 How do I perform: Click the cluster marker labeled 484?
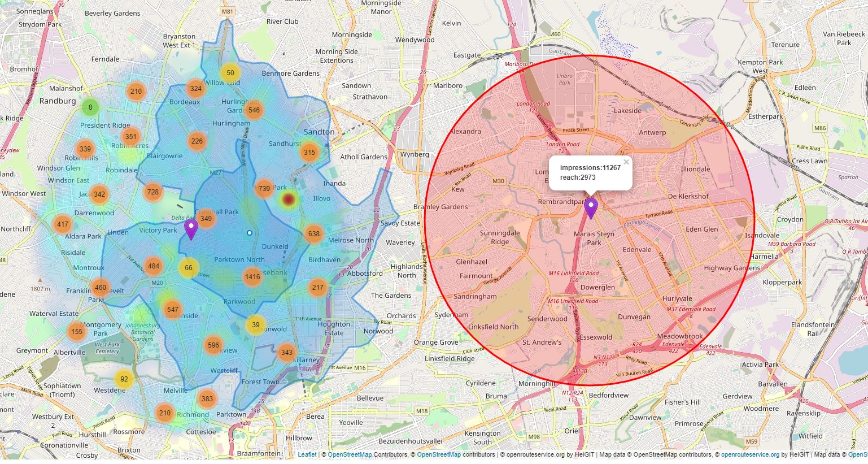(154, 266)
